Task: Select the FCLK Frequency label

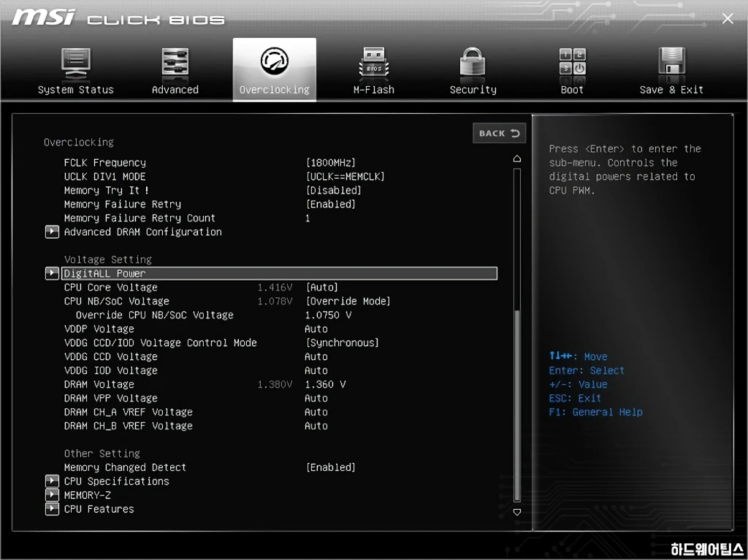Action: (105, 163)
